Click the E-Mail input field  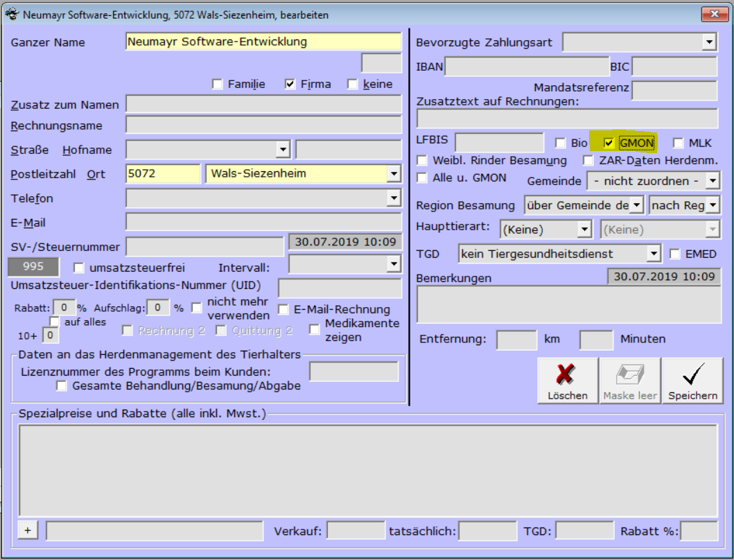[x=263, y=222]
